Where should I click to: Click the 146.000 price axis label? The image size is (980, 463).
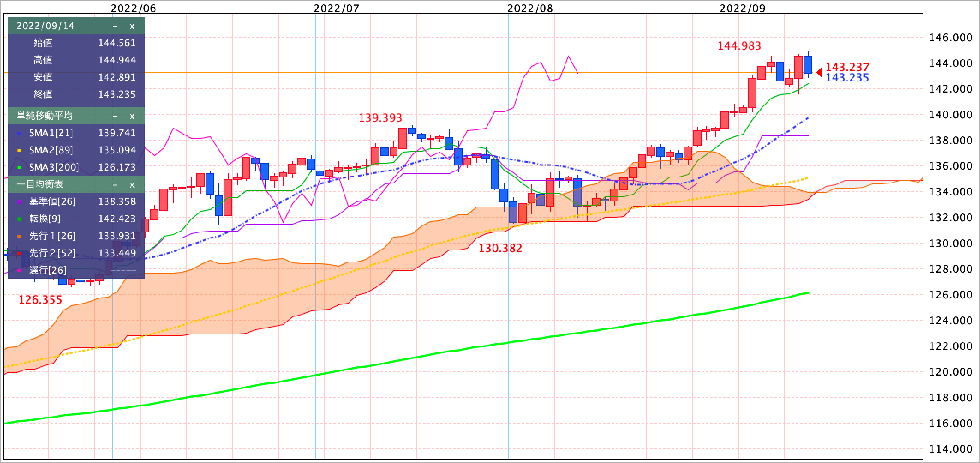point(950,38)
